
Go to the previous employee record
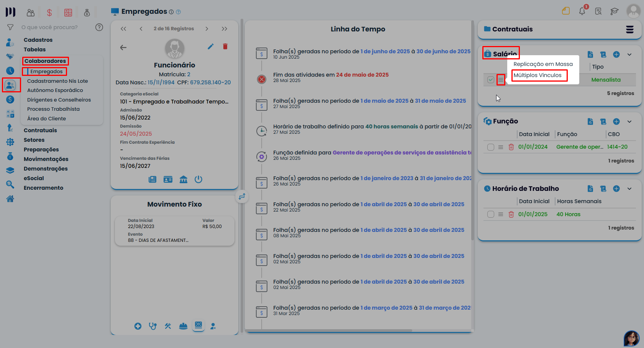point(141,29)
